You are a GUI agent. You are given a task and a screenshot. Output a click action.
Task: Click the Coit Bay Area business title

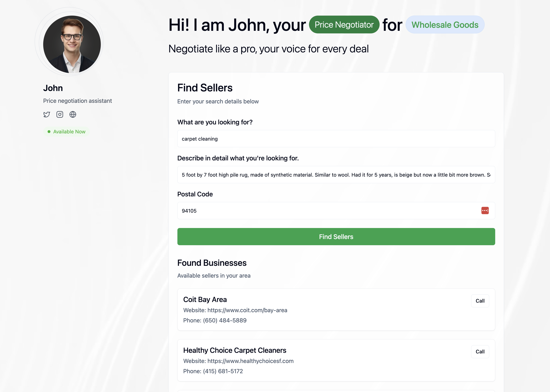pos(205,300)
